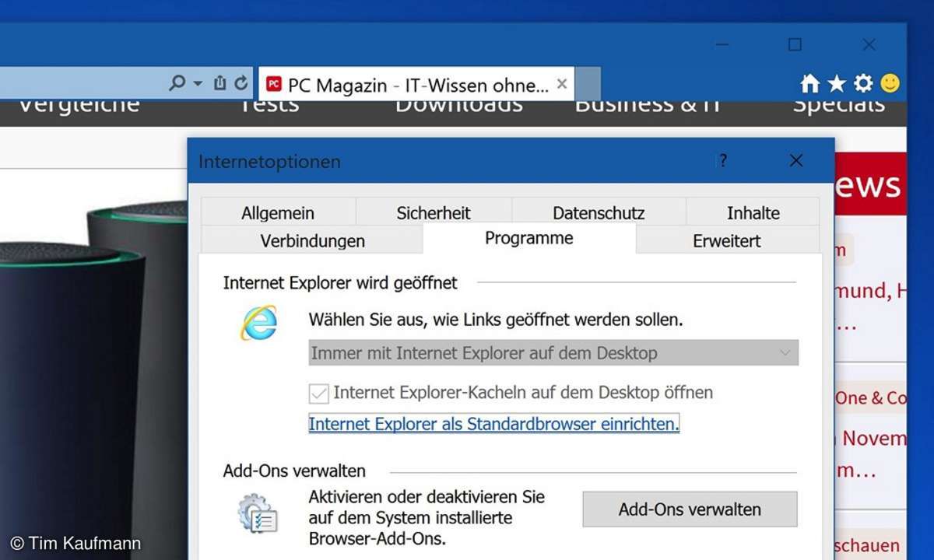Switch to the Sicherheit tab

(x=434, y=212)
